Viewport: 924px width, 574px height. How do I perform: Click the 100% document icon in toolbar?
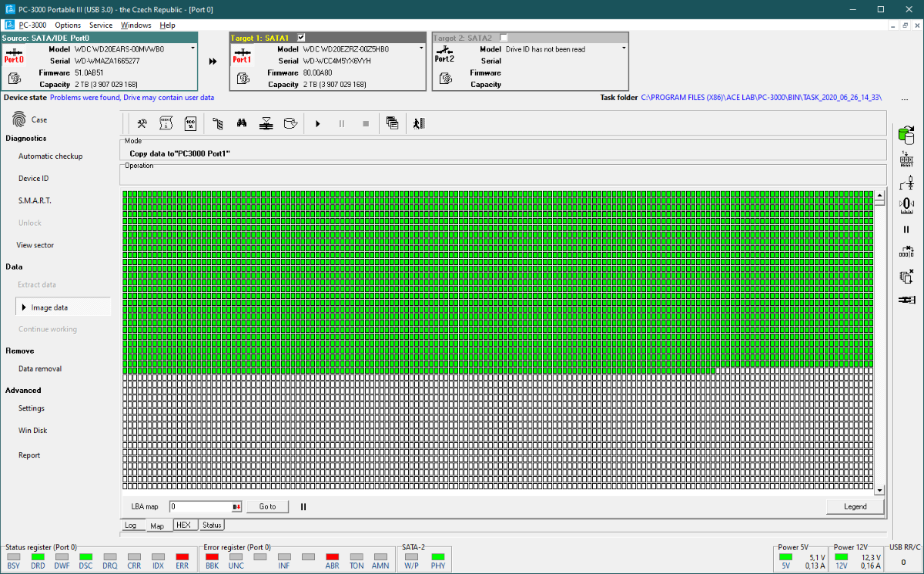click(x=190, y=123)
